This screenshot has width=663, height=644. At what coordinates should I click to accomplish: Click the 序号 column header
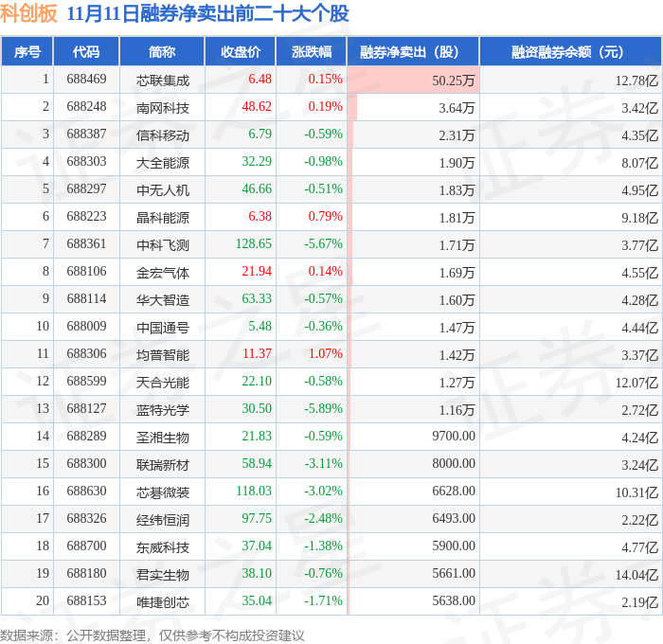pyautogui.click(x=27, y=51)
